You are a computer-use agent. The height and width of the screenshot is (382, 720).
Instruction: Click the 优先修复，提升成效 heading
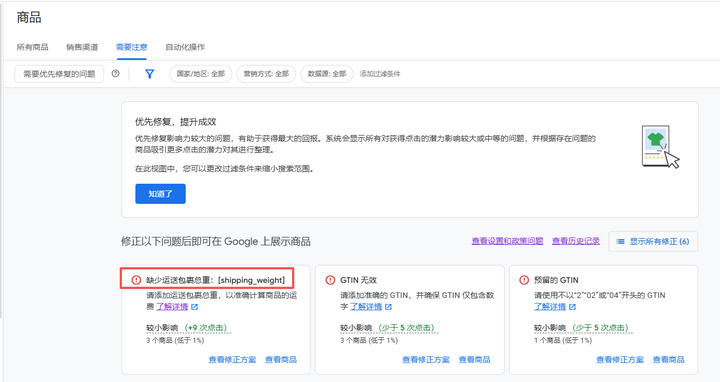point(175,122)
